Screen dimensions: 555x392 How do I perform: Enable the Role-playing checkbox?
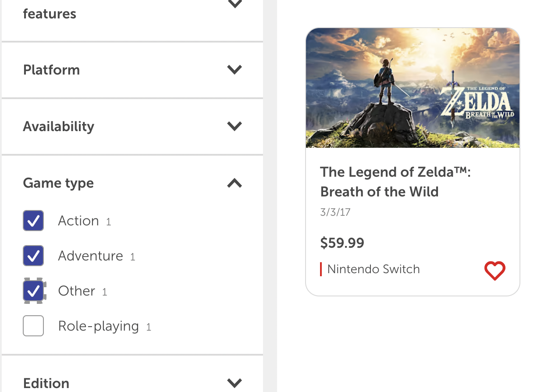pos(33,326)
